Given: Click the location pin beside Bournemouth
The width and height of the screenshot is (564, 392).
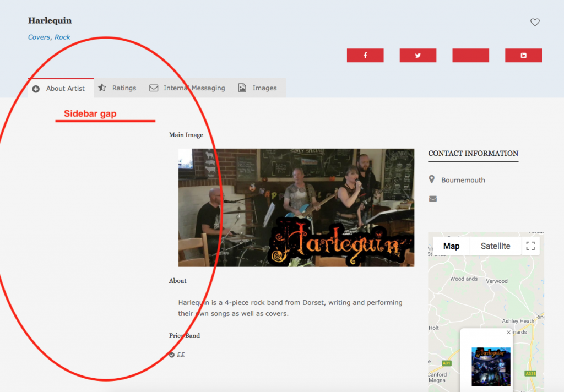Looking at the screenshot, I should click(x=433, y=179).
